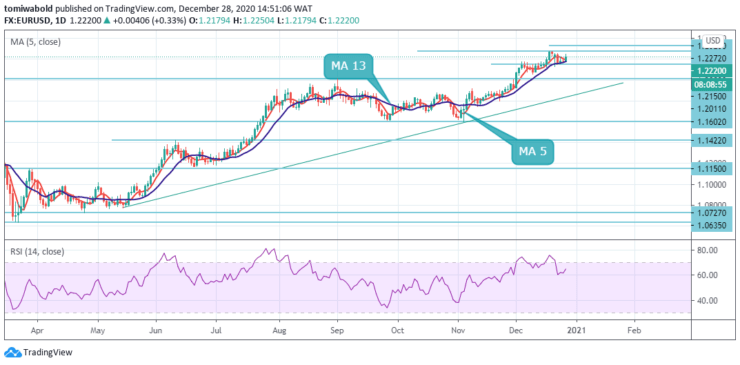The height and width of the screenshot is (365, 740).
Task: Open the USD currency selector on price axis
Action: [x=712, y=41]
